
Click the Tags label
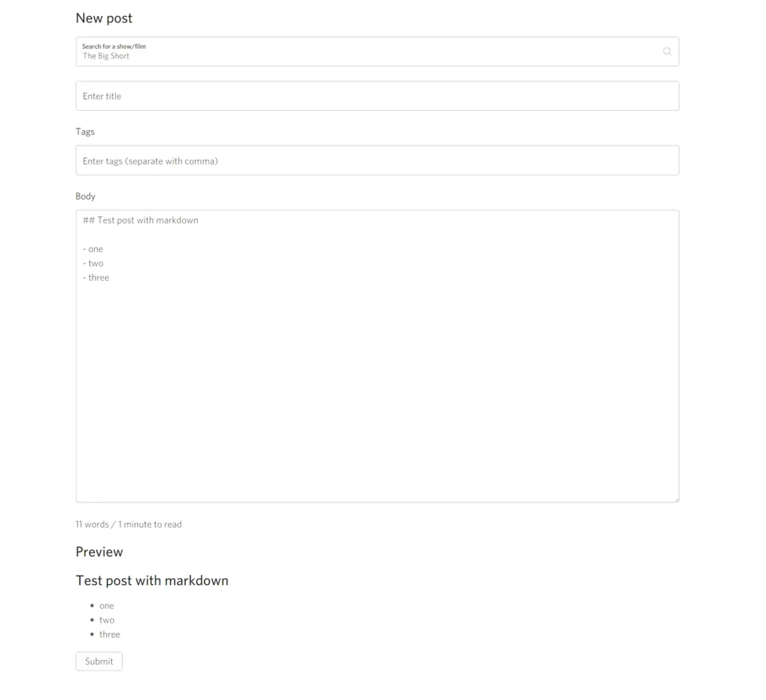coord(85,132)
